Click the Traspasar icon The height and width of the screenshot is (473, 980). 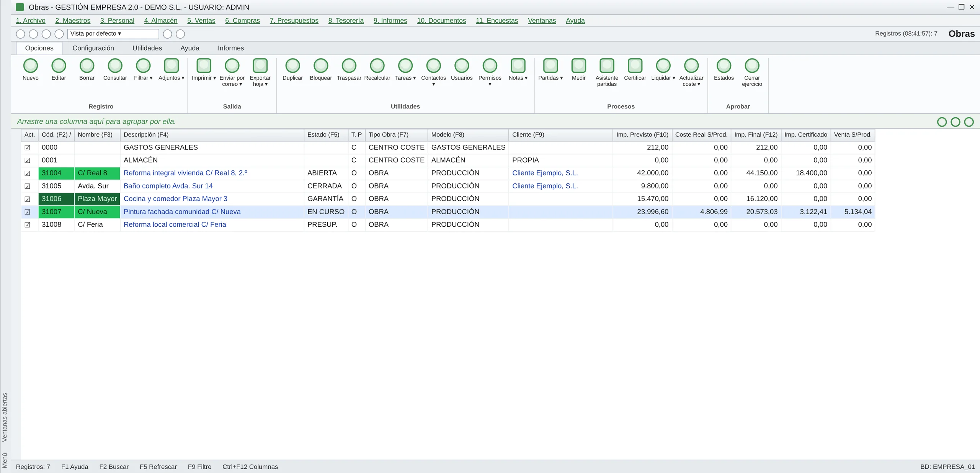coord(349,65)
